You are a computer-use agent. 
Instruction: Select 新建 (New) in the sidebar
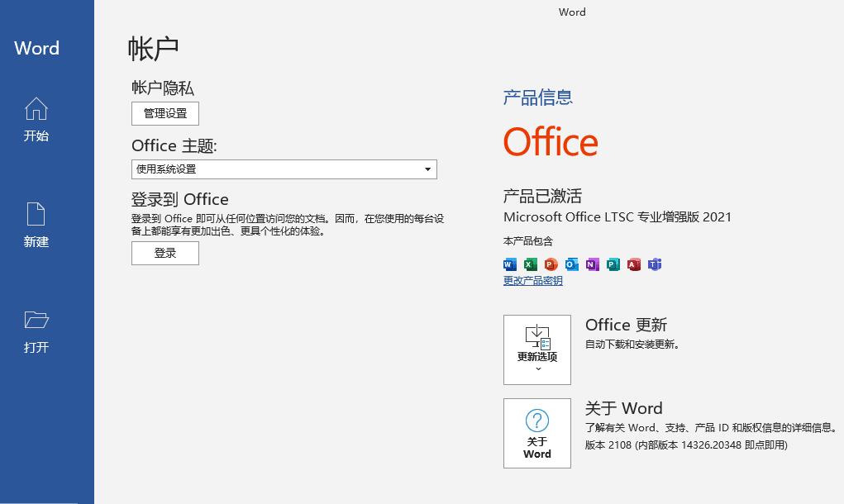pos(36,225)
